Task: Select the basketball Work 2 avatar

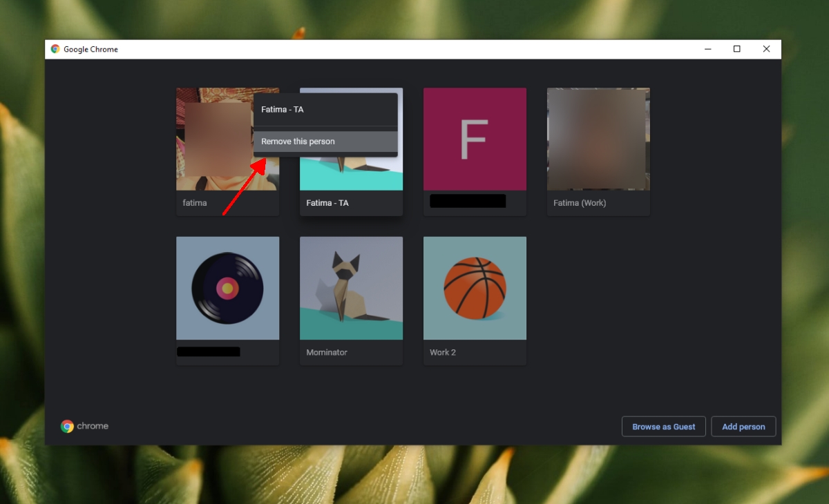Action: (x=475, y=288)
